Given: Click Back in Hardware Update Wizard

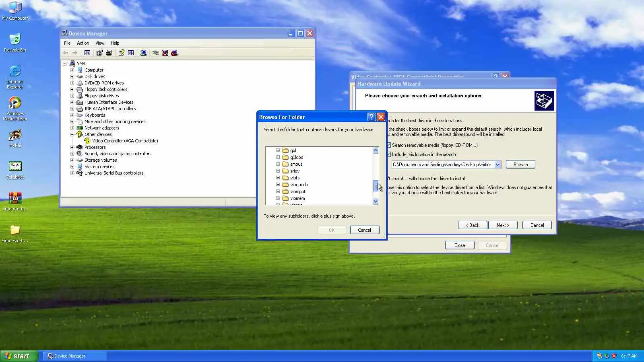Looking at the screenshot, I should (x=473, y=225).
